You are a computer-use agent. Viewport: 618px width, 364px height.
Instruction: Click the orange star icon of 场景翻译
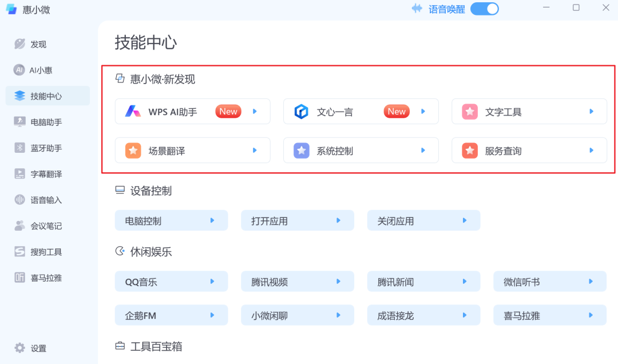tap(133, 151)
